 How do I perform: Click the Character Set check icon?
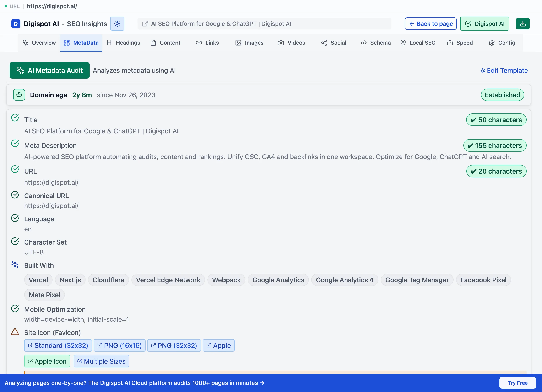pos(15,241)
